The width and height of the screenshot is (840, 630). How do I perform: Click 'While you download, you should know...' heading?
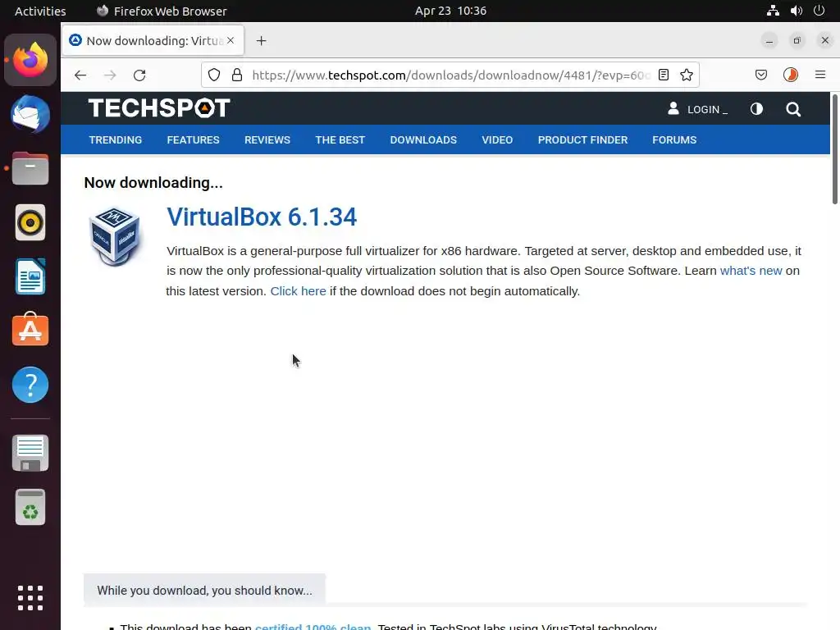pos(204,591)
